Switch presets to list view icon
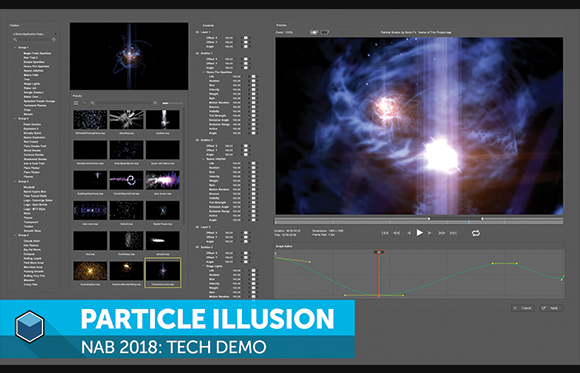 [x=84, y=103]
